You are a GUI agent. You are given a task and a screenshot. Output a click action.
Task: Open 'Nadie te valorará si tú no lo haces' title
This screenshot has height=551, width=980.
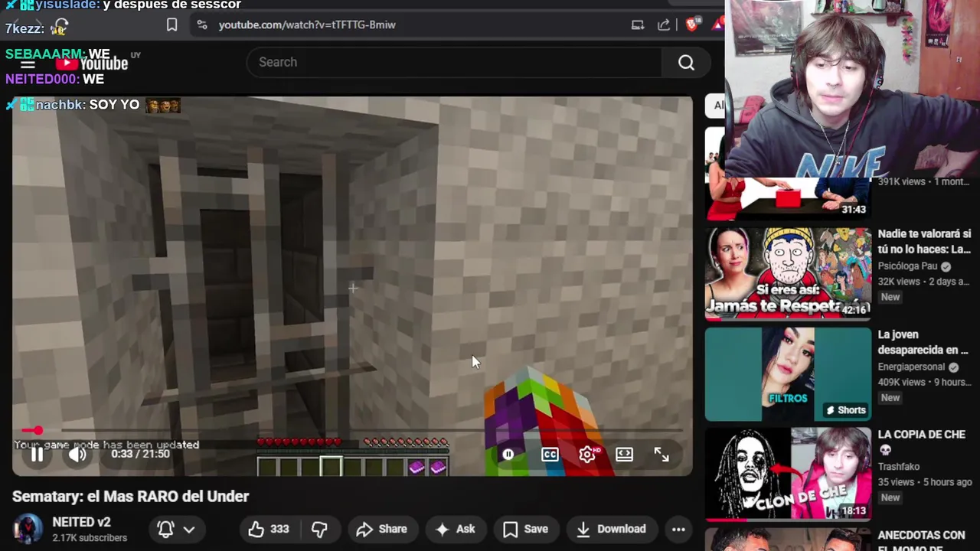[x=924, y=242]
